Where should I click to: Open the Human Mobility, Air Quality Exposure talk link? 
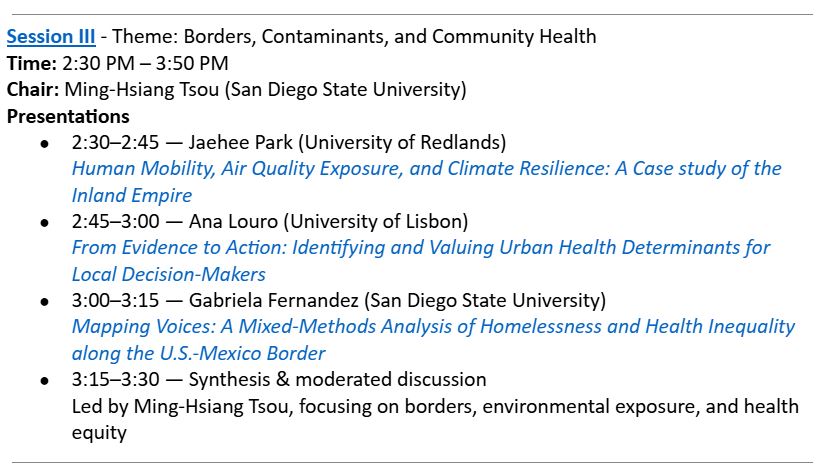click(425, 168)
